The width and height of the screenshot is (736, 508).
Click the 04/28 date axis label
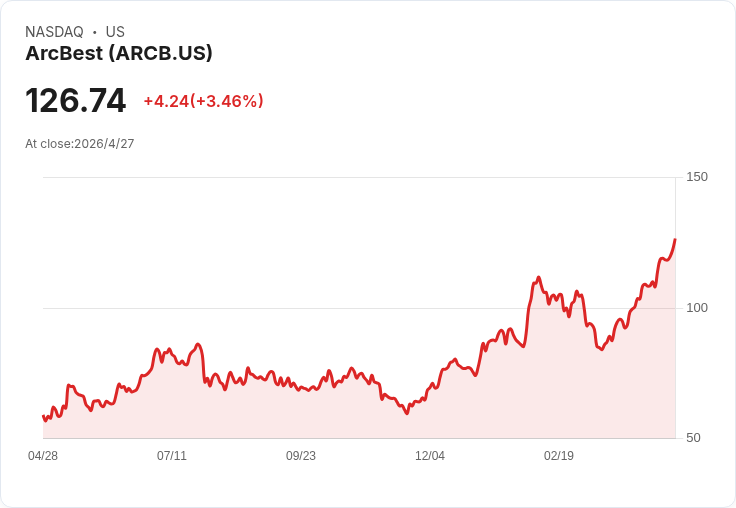(x=43, y=455)
